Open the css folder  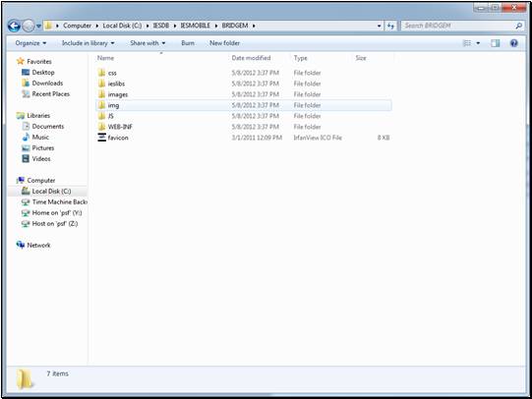click(112, 73)
